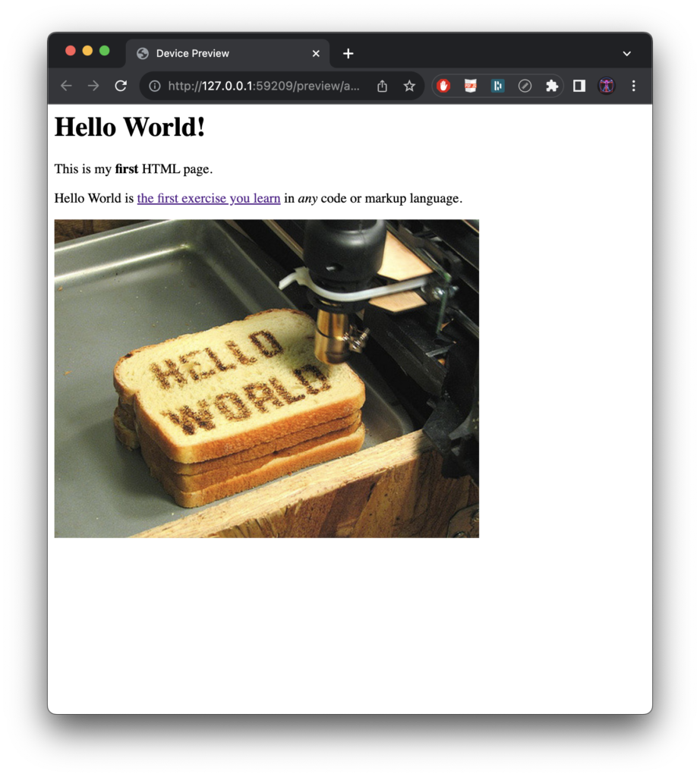
Task: Follow "the first exercise you learn" link
Action: [x=209, y=198]
